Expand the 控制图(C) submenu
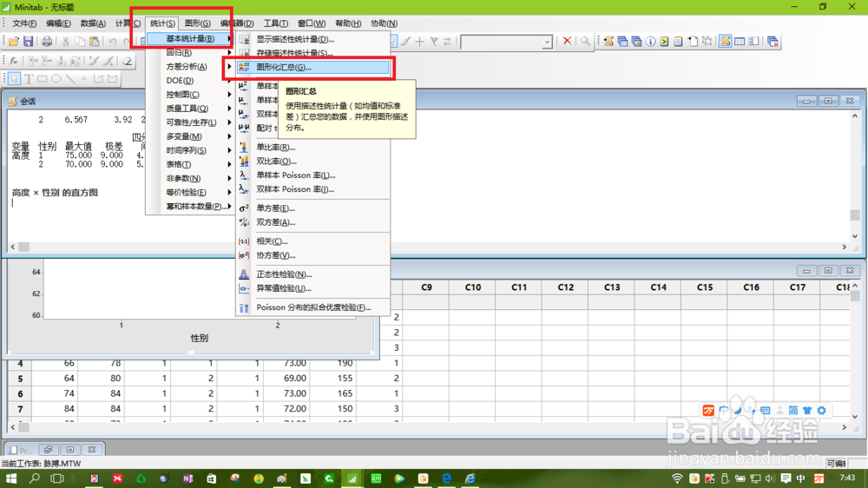This screenshot has height=488, width=868. coord(190,95)
